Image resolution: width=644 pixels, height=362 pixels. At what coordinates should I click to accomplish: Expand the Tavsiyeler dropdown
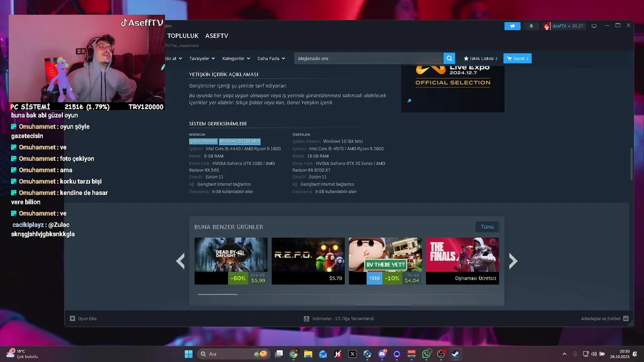201,58
